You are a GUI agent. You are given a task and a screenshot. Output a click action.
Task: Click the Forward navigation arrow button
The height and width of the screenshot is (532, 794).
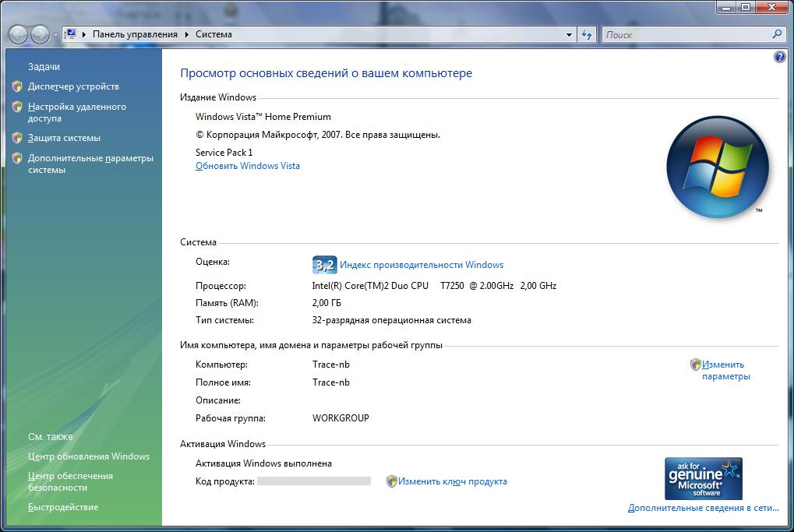pos(40,34)
